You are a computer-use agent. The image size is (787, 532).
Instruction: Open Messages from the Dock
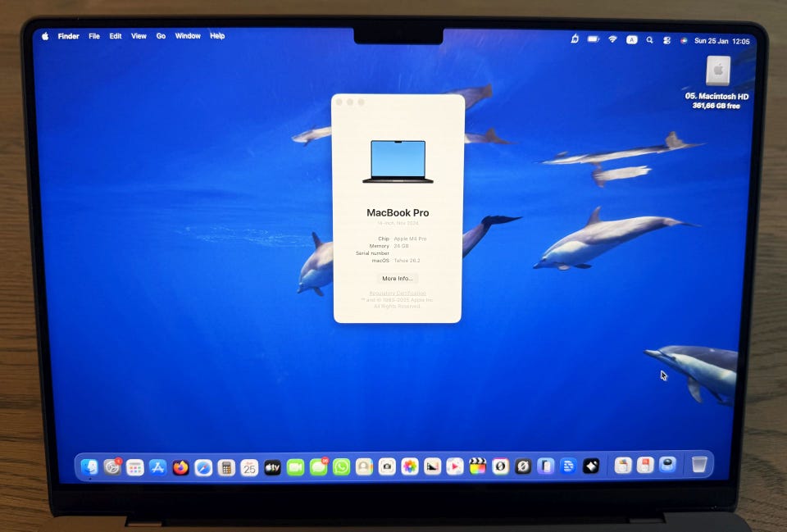click(x=318, y=467)
